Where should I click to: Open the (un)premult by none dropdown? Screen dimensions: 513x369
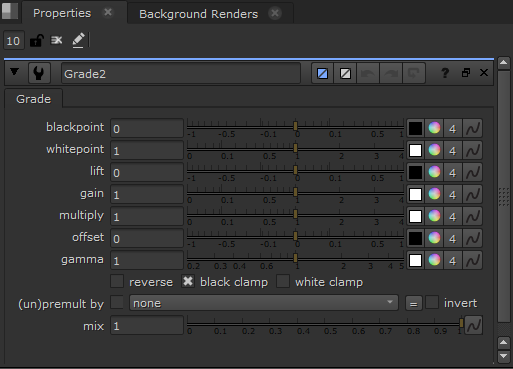tap(264, 303)
